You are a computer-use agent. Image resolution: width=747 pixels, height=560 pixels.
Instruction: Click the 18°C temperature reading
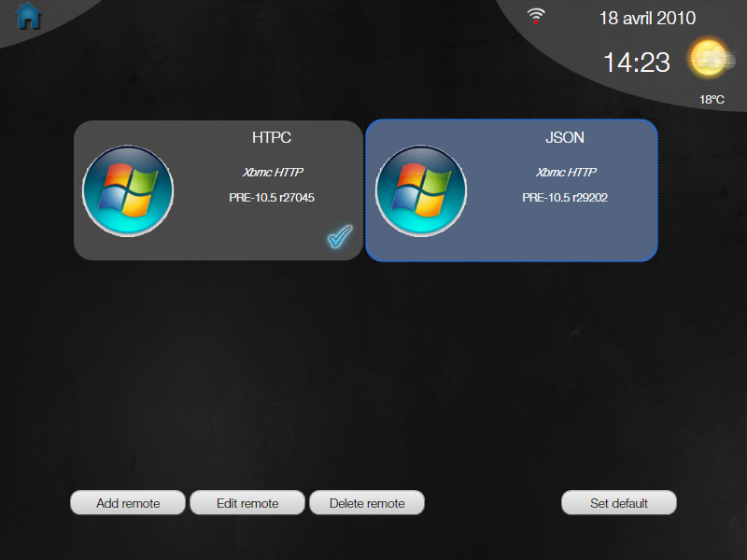point(712,99)
